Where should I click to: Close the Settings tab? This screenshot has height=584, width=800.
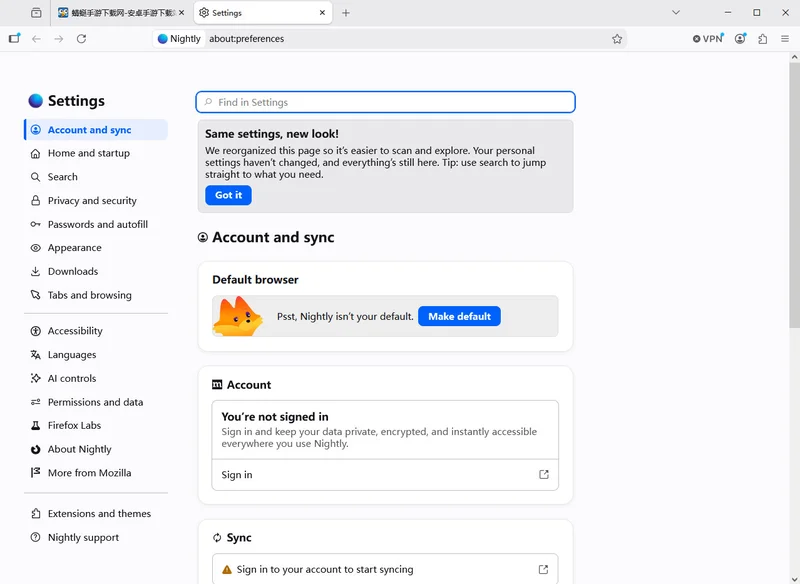(x=322, y=13)
